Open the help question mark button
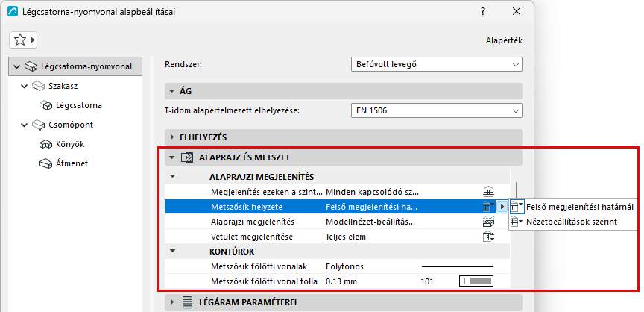 [484, 12]
